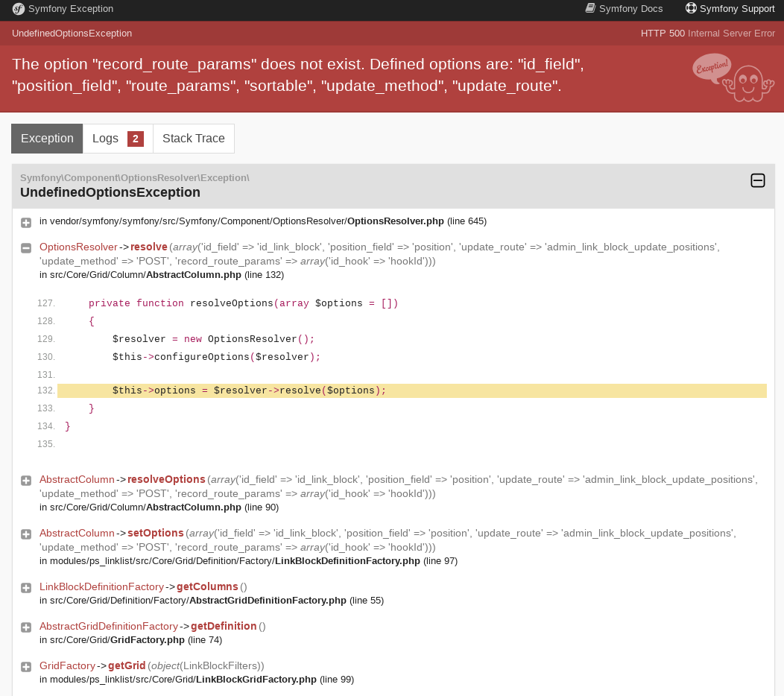
Task: Click the resolve method name in trace
Action: pos(148,247)
